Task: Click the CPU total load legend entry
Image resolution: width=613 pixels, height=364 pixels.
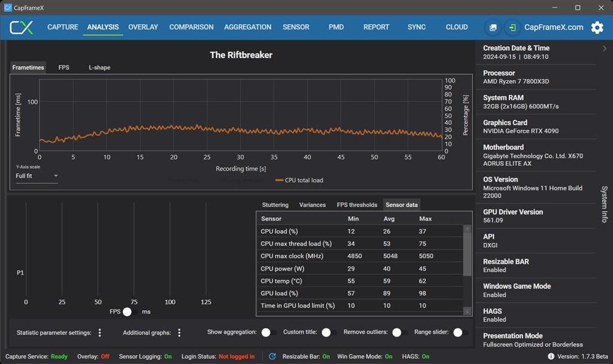Action: [299, 180]
